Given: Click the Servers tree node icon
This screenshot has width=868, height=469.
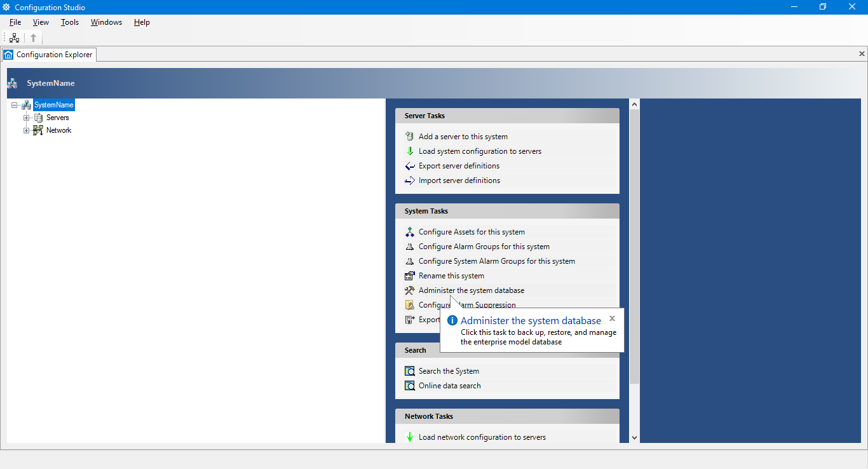Looking at the screenshot, I should 38,118.
